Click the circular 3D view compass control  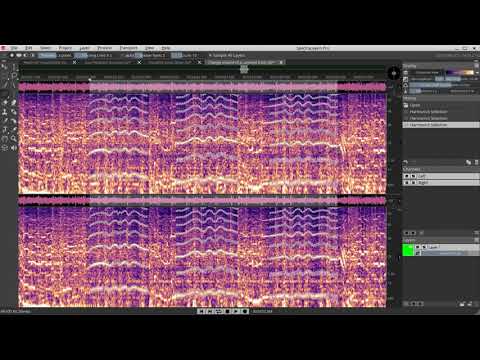click(x=394, y=73)
